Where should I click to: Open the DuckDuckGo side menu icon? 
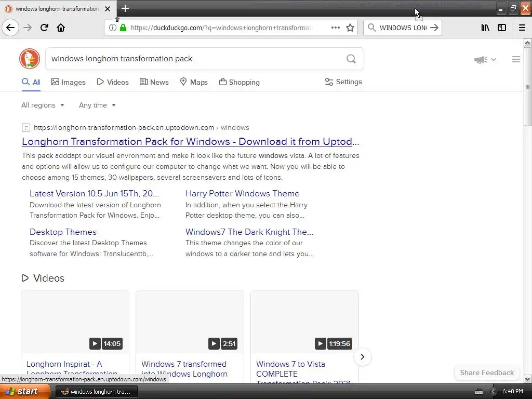point(516,59)
